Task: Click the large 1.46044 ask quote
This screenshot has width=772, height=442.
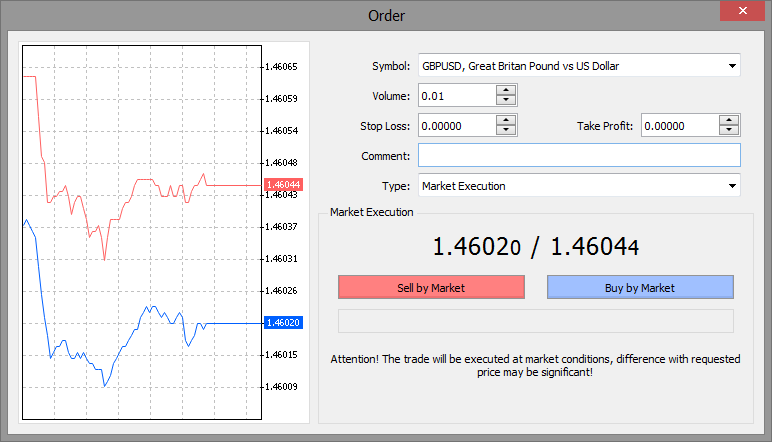Action: tap(595, 247)
